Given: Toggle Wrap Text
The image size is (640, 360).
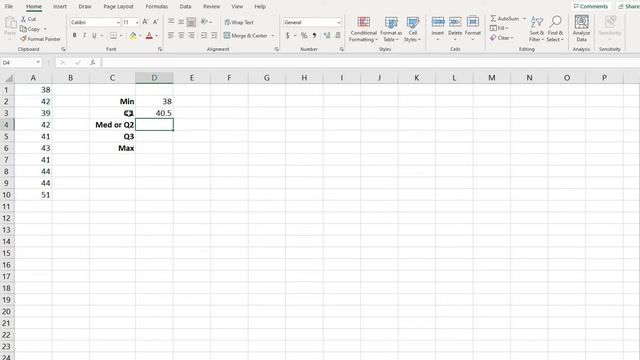Looking at the screenshot, I should (239, 22).
